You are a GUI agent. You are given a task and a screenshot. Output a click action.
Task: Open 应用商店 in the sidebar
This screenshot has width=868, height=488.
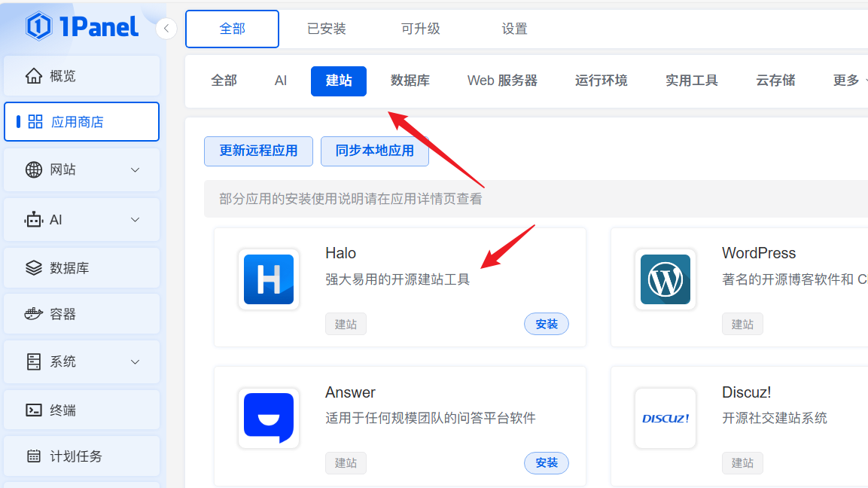coord(82,122)
